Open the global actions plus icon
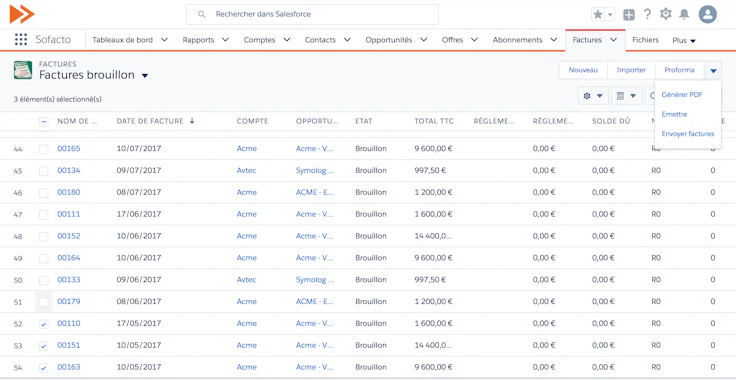Image resolution: width=736 pixels, height=380 pixels. pyautogui.click(x=629, y=15)
